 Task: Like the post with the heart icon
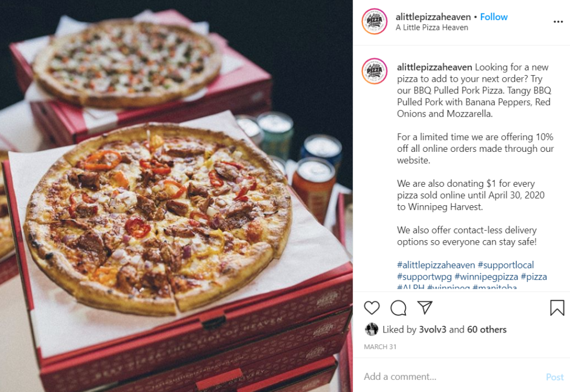371,308
